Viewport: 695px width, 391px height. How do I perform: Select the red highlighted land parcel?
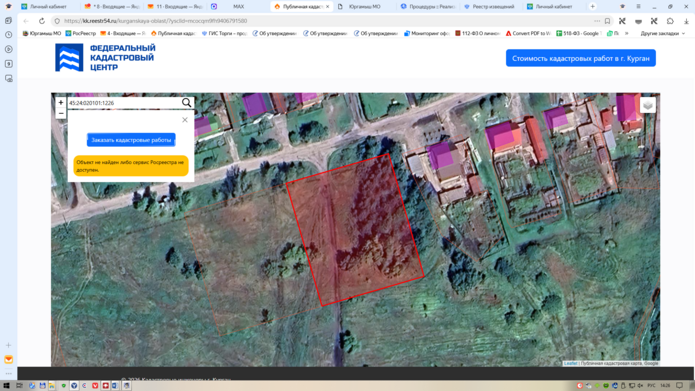tap(355, 230)
